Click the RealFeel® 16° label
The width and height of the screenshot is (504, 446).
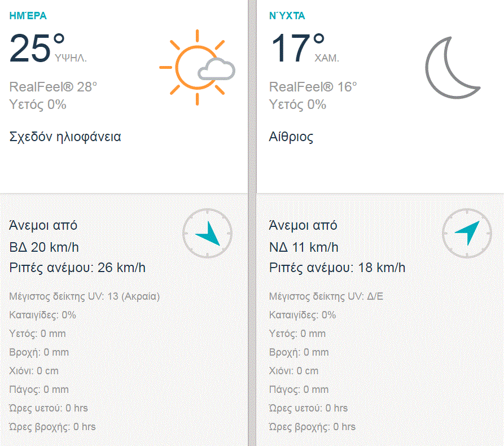313,87
